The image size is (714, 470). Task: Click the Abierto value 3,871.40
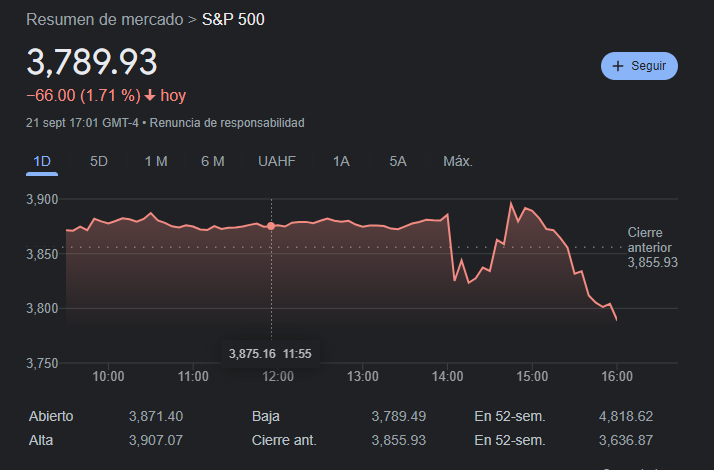pos(156,416)
